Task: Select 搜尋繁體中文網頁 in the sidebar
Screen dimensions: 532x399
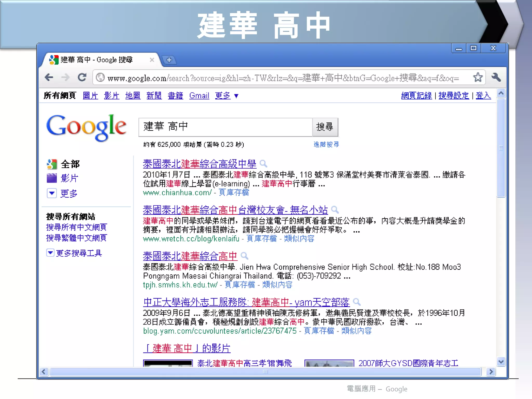Action: tap(76, 238)
